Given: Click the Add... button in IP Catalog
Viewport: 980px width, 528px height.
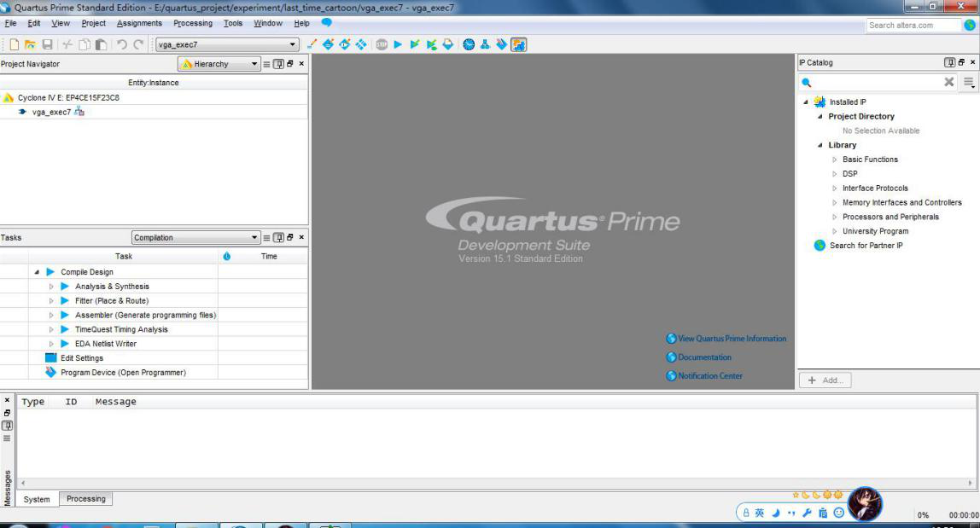Looking at the screenshot, I should (825, 380).
